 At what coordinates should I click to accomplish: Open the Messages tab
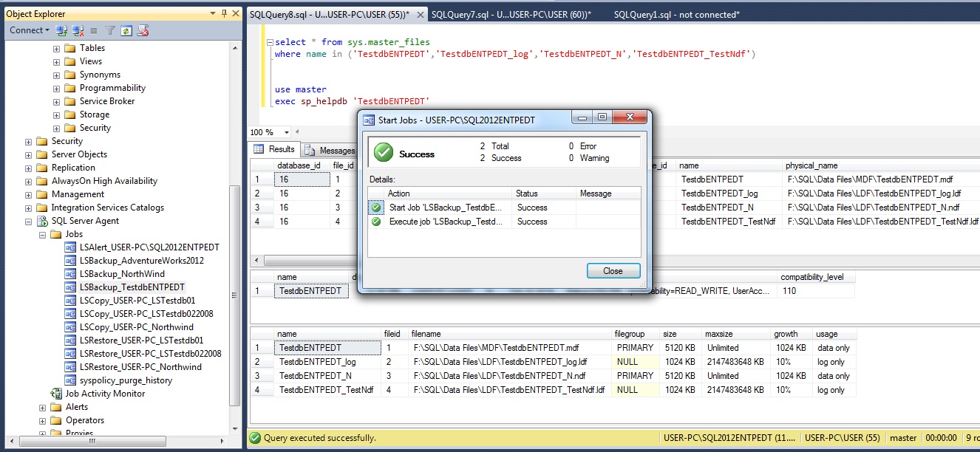(330, 151)
